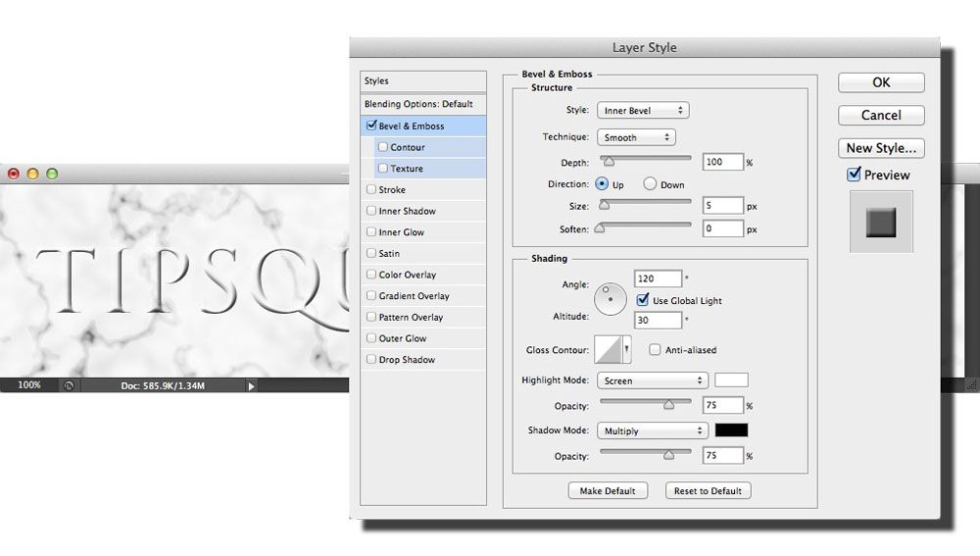Click the Size slider handle

click(604, 205)
